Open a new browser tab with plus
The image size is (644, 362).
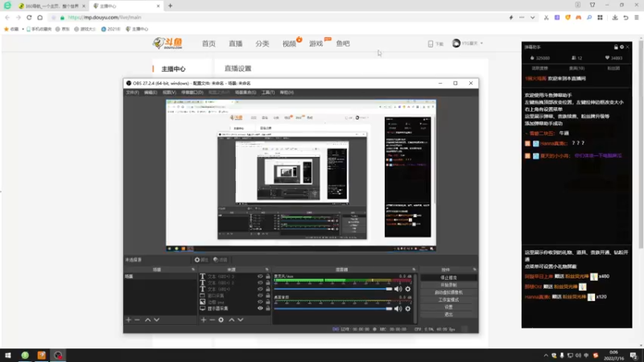tap(170, 6)
